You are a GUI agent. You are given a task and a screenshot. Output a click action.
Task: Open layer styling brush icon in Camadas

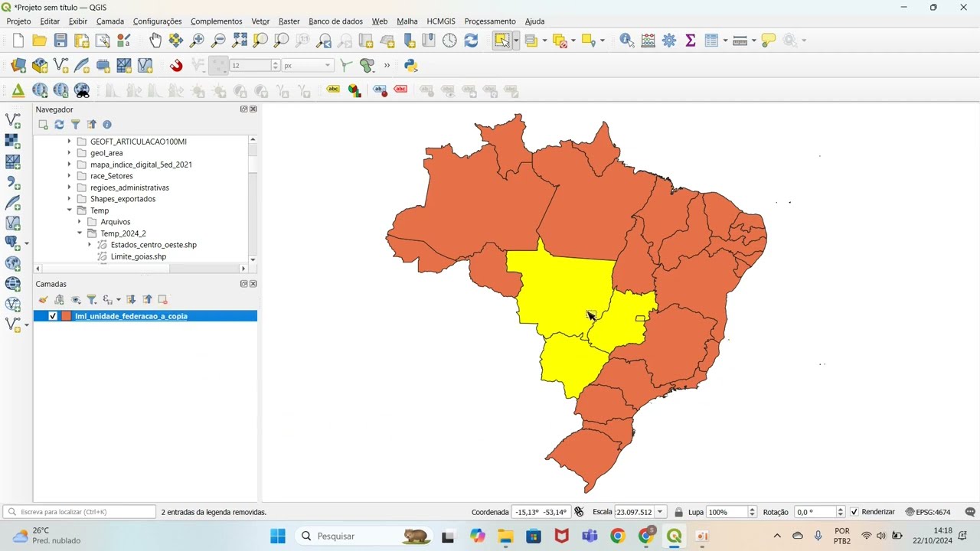tap(43, 300)
